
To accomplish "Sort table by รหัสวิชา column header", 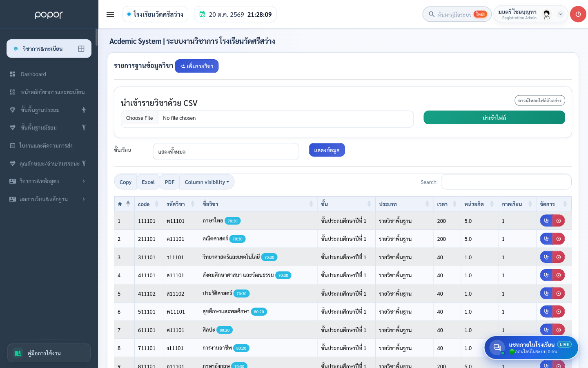I will (x=181, y=204).
